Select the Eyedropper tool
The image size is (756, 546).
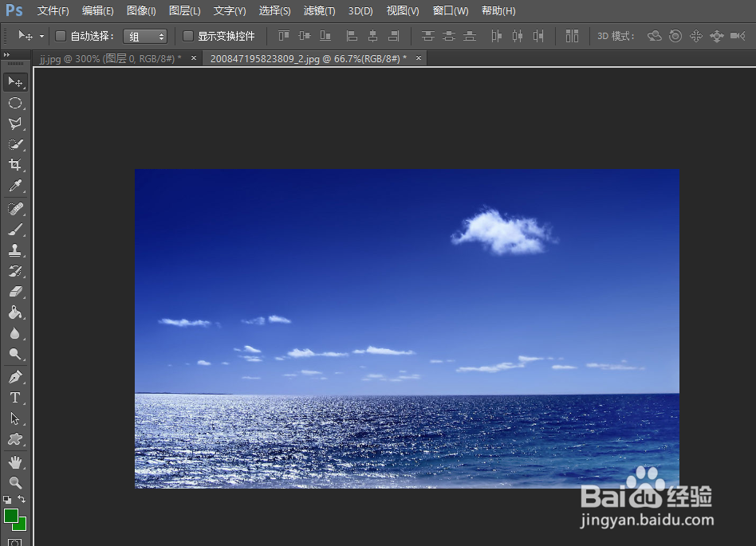(15, 186)
